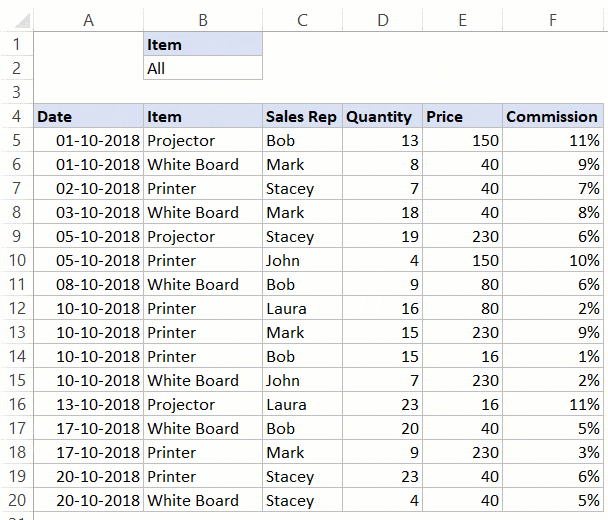Image resolution: width=608 pixels, height=520 pixels.
Task: Select quantity 18 cell
Action: 383,212
